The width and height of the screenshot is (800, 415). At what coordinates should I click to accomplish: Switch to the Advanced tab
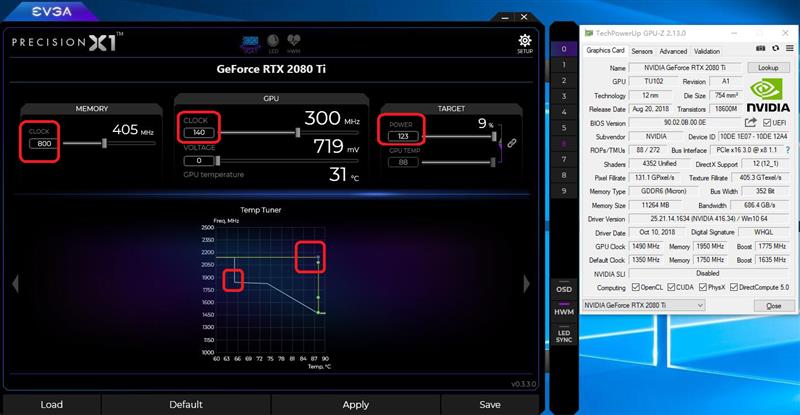(x=673, y=52)
